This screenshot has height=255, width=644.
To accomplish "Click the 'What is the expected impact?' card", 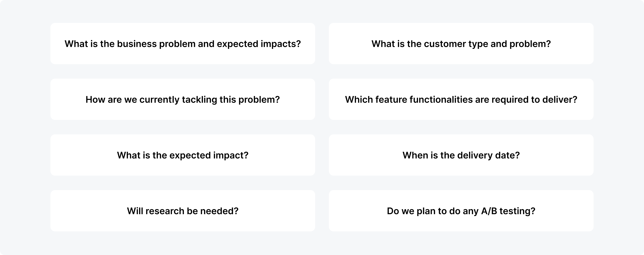I will (182, 155).
